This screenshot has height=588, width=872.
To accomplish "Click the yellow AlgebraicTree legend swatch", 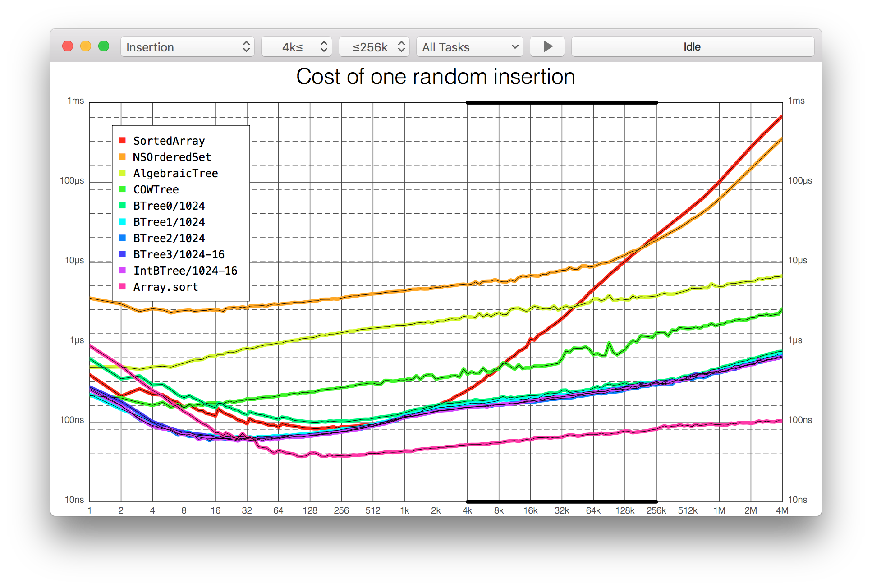I will (x=123, y=173).
